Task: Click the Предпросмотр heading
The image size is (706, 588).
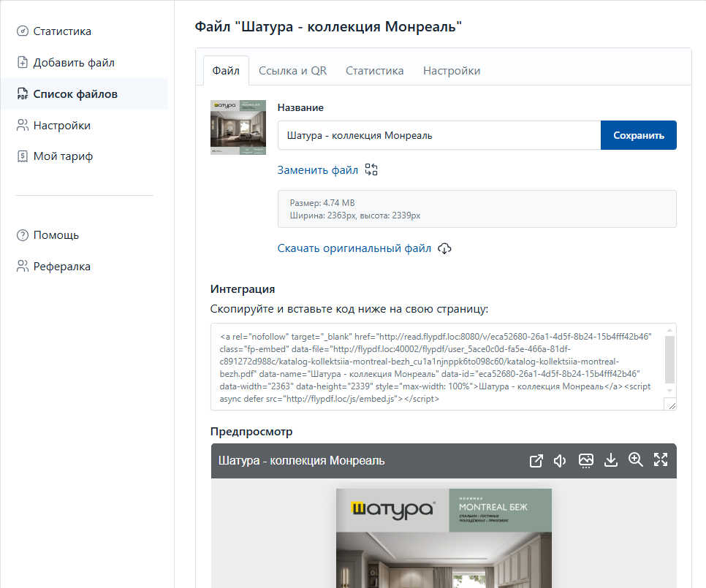Action: 251,432
